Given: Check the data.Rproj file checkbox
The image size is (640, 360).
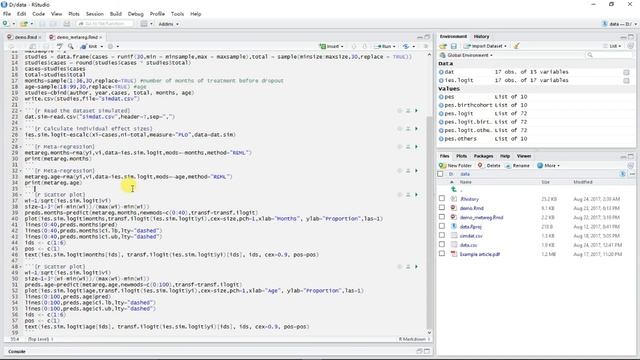Looking at the screenshot, I should click(x=442, y=226).
